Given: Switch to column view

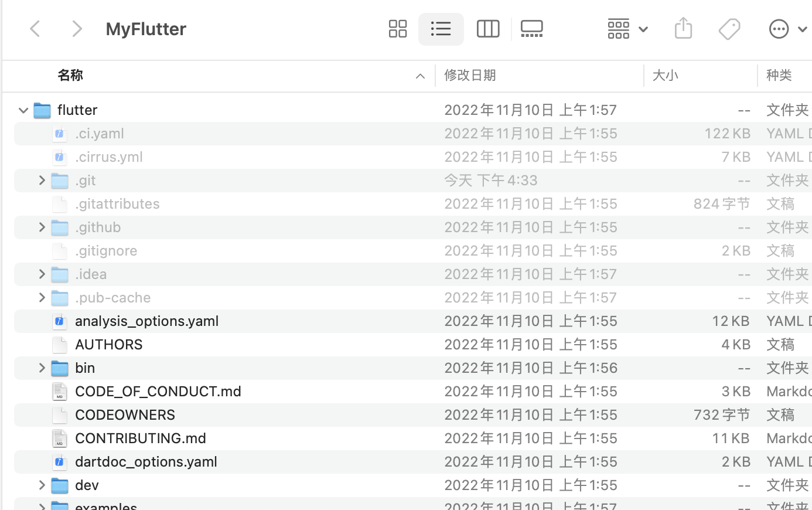Looking at the screenshot, I should point(487,29).
